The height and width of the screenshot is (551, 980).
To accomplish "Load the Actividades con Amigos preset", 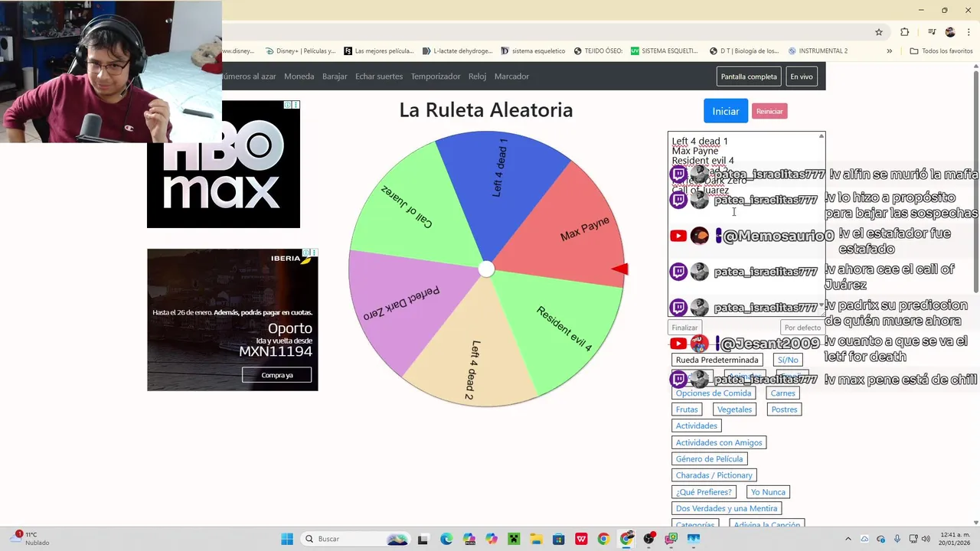I will pos(719,442).
